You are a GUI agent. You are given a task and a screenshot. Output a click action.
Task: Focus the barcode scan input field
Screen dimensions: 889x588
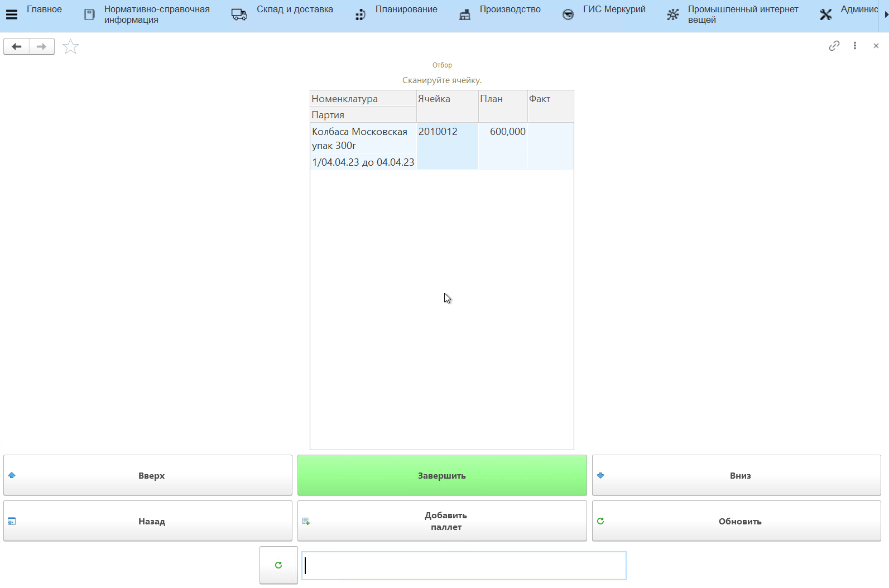(464, 566)
